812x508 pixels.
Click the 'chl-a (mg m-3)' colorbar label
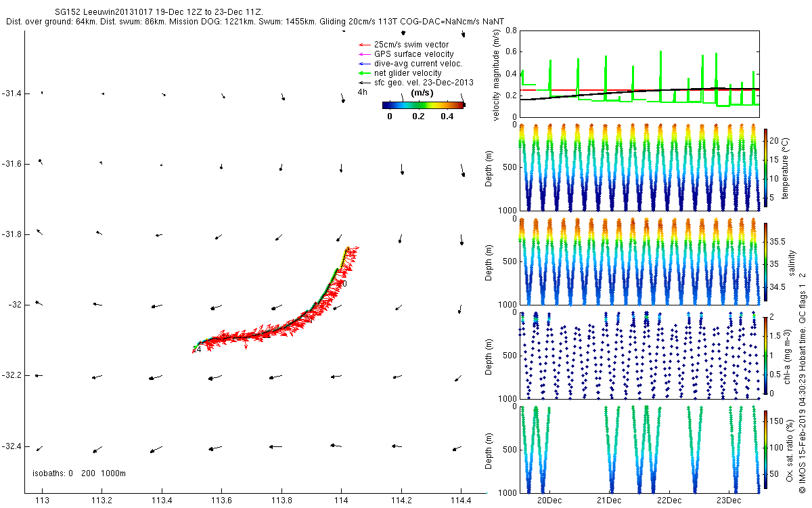point(786,356)
